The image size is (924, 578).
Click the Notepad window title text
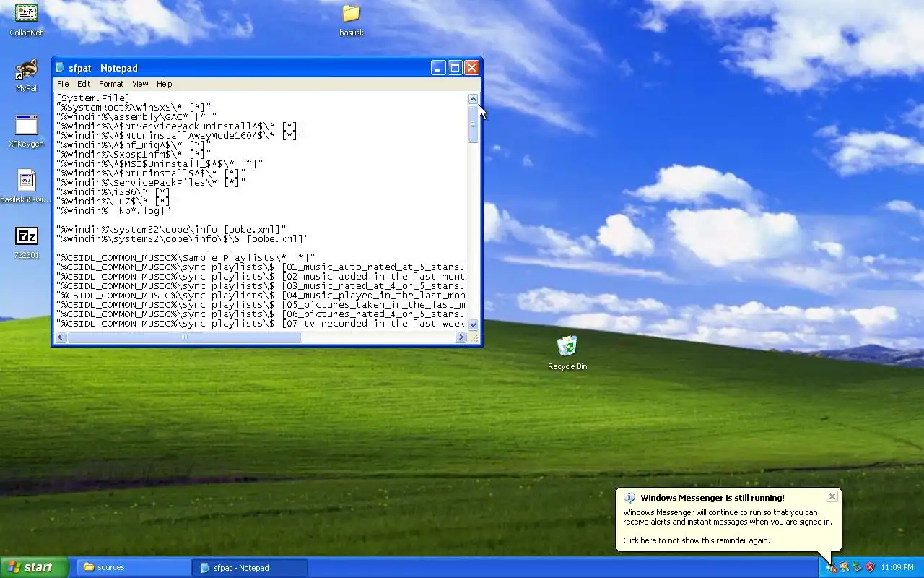coord(103,68)
